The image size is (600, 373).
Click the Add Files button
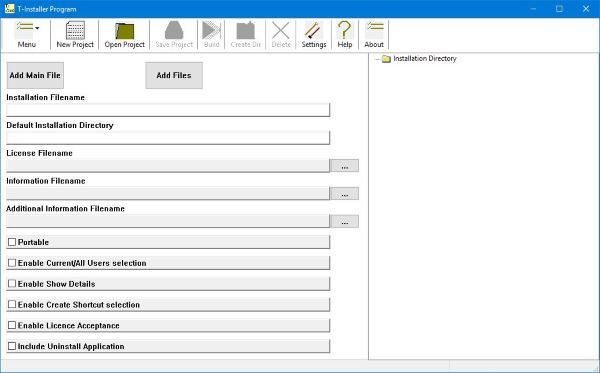(x=174, y=75)
